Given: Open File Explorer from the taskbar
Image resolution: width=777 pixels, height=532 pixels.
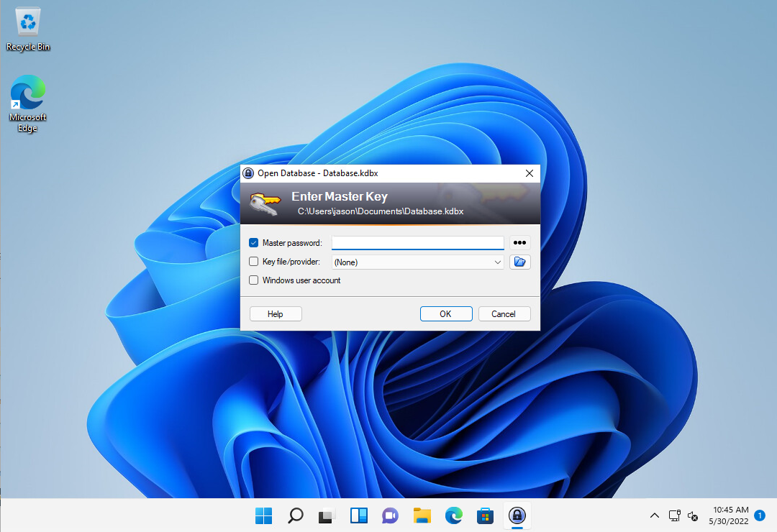Looking at the screenshot, I should point(422,515).
